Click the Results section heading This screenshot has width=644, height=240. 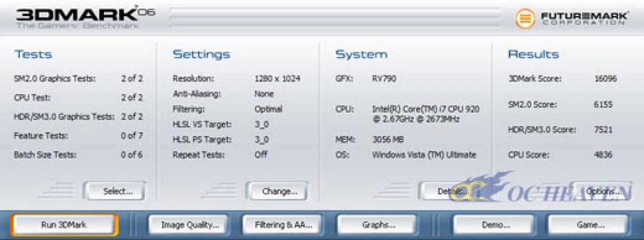(x=533, y=54)
